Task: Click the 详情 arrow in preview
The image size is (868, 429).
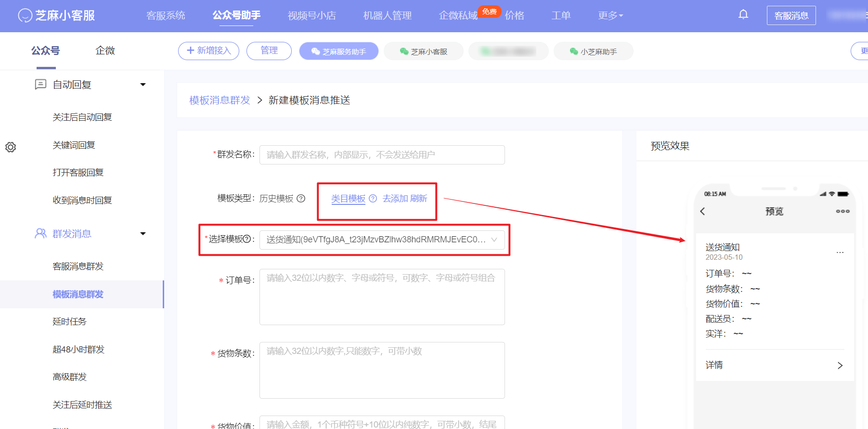Action: point(840,366)
